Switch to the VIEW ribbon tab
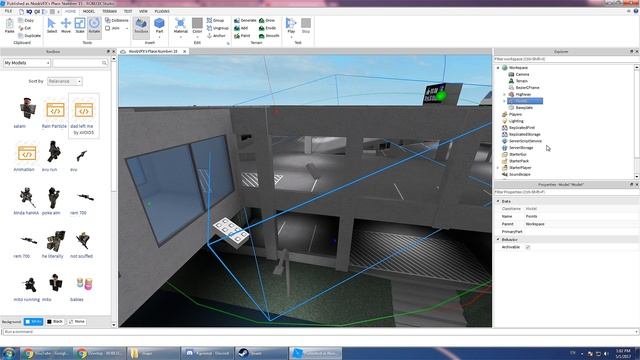 click(143, 11)
